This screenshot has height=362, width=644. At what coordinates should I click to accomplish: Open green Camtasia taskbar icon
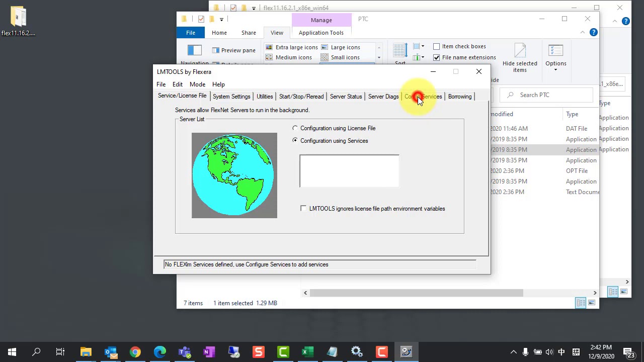tap(283, 352)
